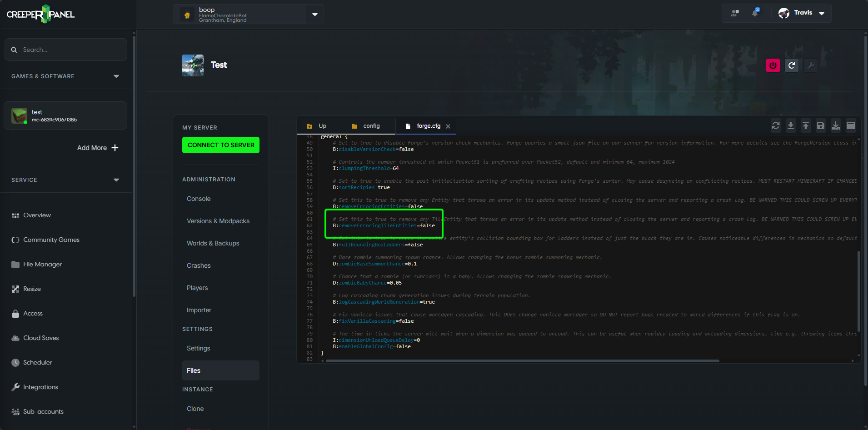This screenshot has height=430, width=868.
Task: Open the wrench tools icon
Action: (810, 65)
